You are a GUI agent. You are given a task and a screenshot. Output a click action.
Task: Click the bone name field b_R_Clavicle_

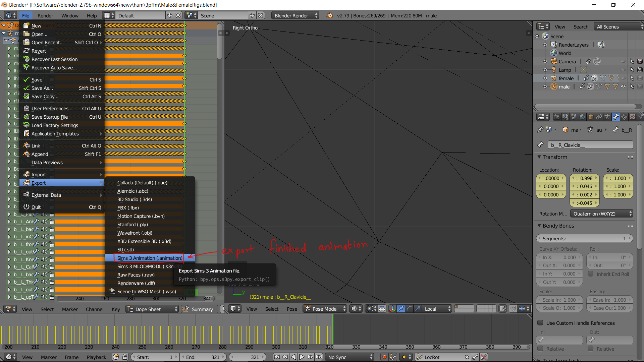[x=590, y=145]
